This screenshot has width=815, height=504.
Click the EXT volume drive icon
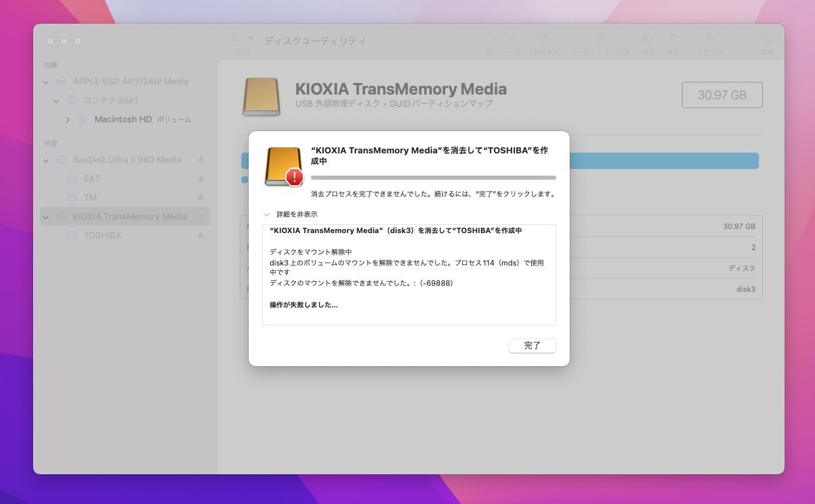click(72, 178)
